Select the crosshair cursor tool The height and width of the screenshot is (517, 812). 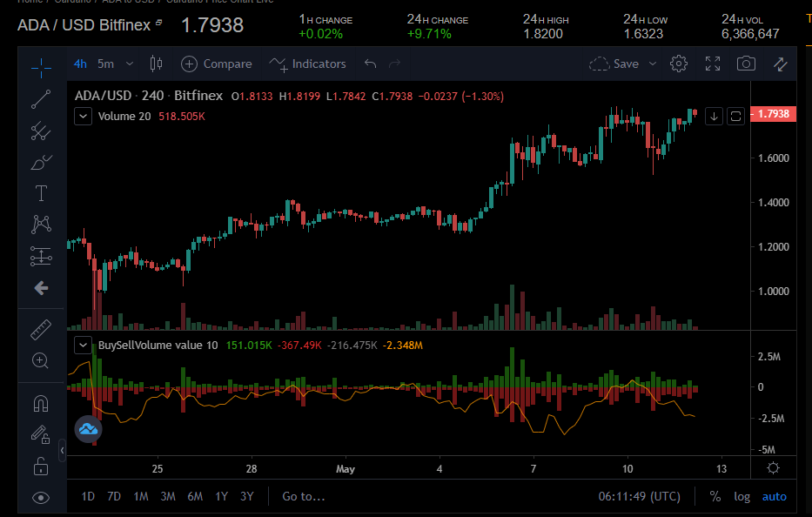pos(41,67)
